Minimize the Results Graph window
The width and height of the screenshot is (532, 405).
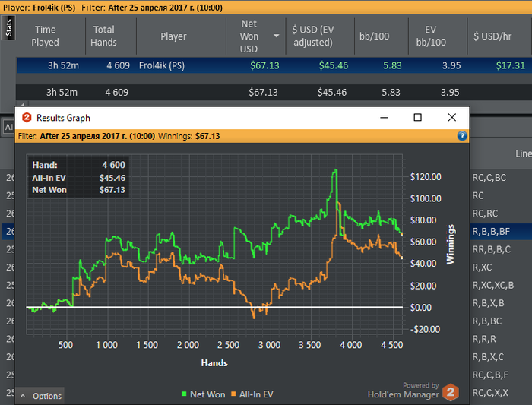tap(384, 118)
